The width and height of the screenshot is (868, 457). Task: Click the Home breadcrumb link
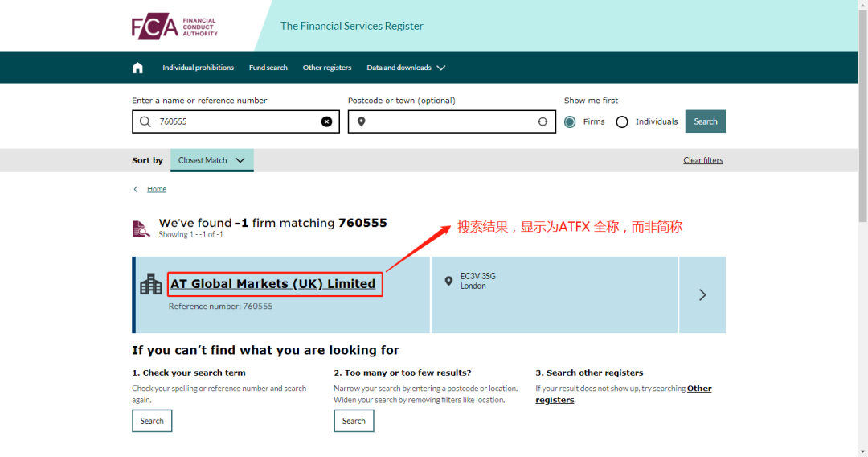(157, 189)
